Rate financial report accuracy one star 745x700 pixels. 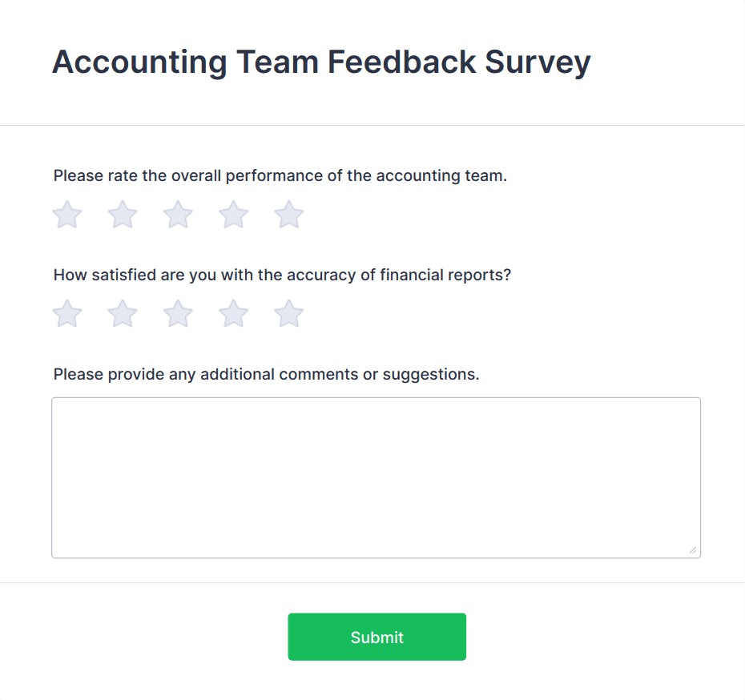67,314
